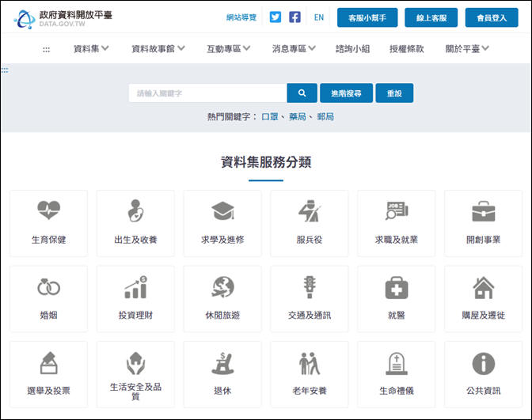Screen dimensions: 532x420
Task: Open the 就醫 medical kit icon
Action: pos(397,288)
